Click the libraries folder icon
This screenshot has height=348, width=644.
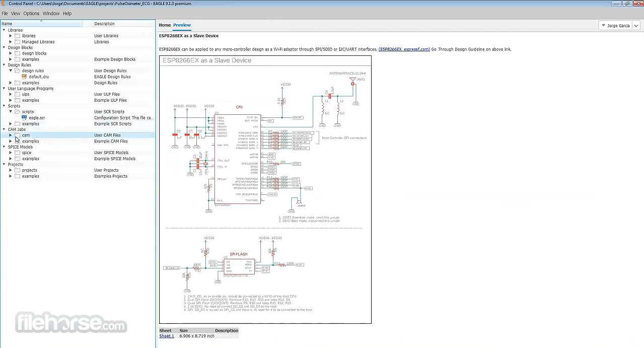(x=18, y=36)
